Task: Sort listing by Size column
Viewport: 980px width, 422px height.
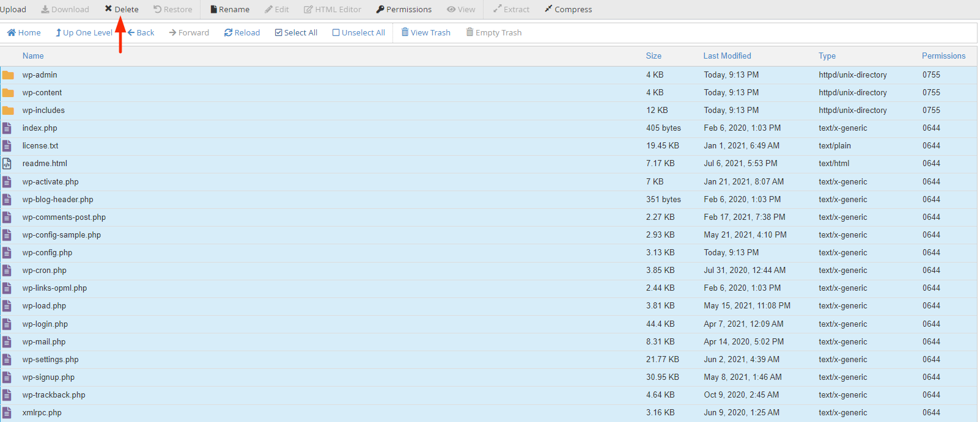Action: (x=654, y=56)
